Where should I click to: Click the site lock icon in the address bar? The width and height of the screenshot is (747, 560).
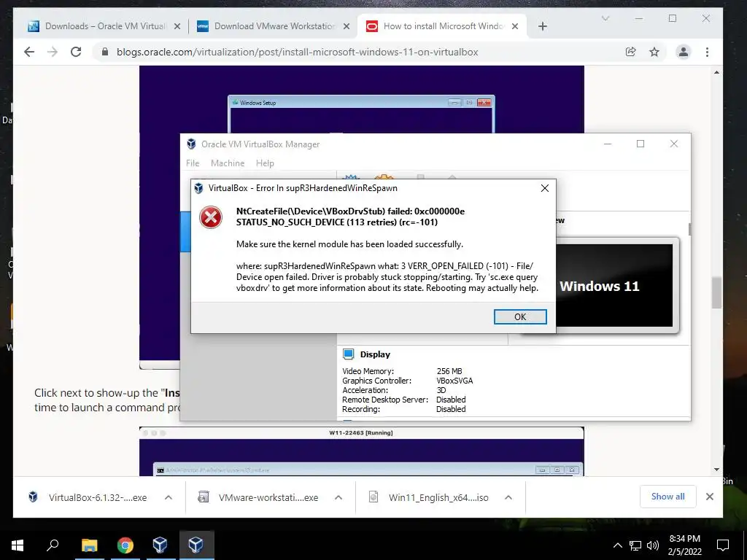pyautogui.click(x=105, y=52)
